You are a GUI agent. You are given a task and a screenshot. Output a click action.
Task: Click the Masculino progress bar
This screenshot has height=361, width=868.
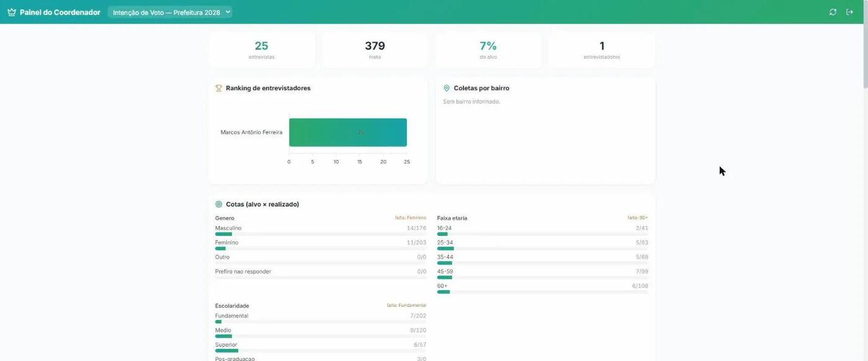321,234
